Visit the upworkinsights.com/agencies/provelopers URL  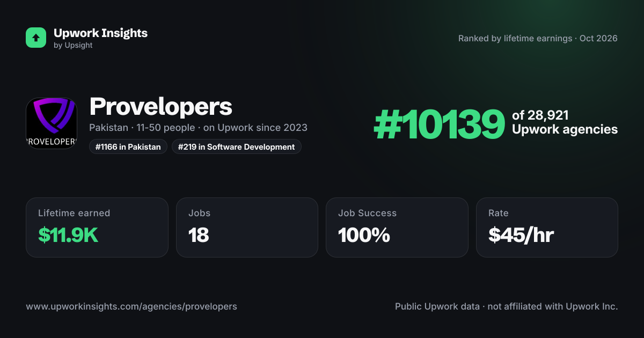(x=131, y=306)
